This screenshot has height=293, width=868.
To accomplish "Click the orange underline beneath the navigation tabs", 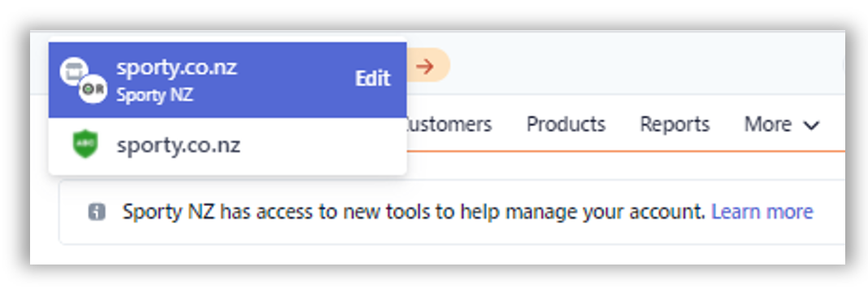I will 626,151.
